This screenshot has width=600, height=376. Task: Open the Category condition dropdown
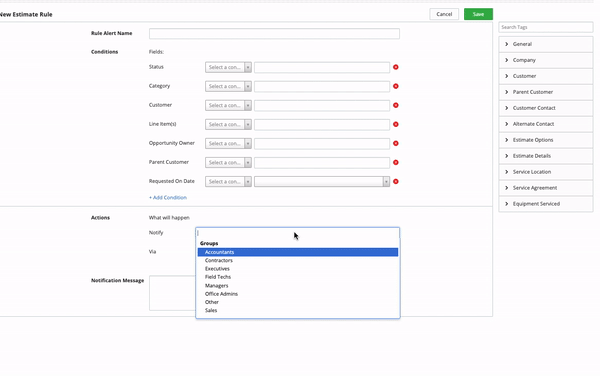228,86
